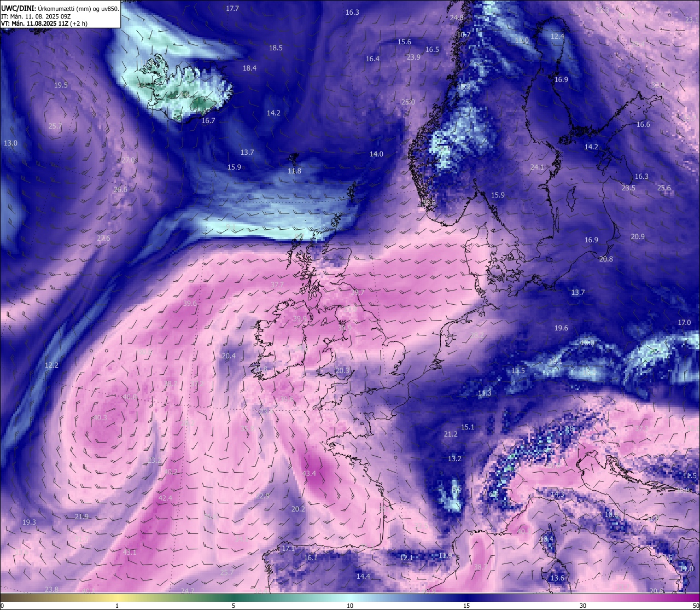Select the 16.1 value over northern Spain
The width and height of the screenshot is (700, 610).
(311, 557)
